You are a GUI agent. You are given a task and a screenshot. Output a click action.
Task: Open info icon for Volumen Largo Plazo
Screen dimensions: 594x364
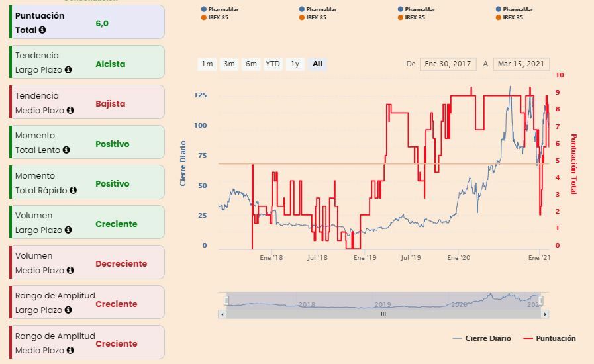[x=68, y=230]
